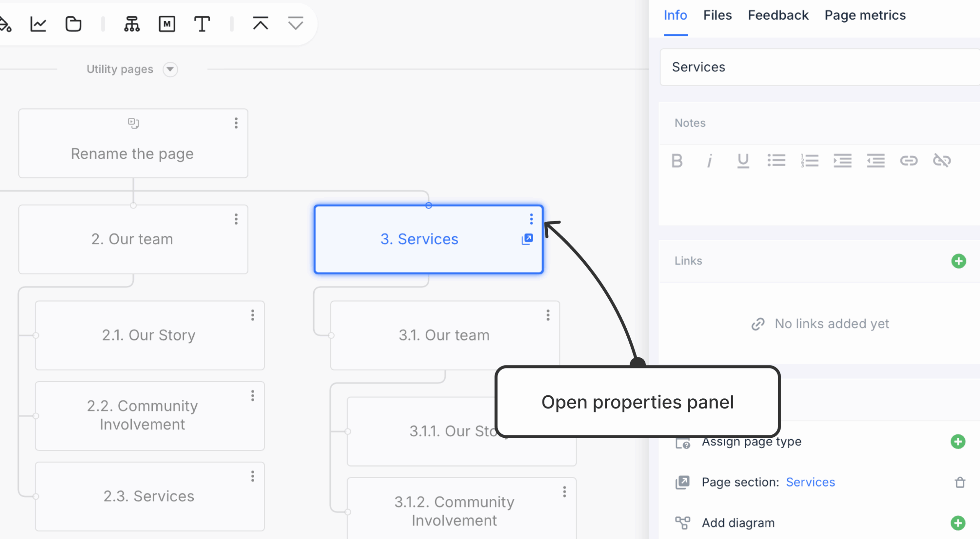This screenshot has width=980, height=539.
Task: Increase indent in Notes toolbar
Action: tap(843, 161)
